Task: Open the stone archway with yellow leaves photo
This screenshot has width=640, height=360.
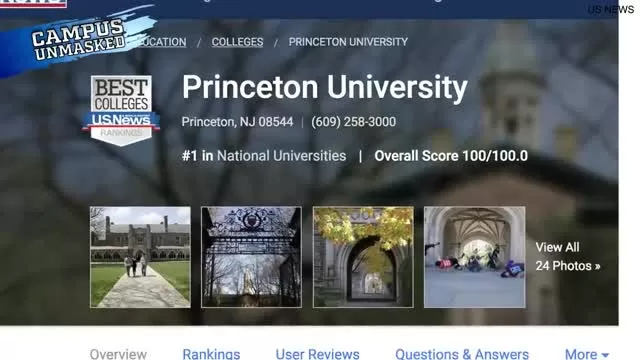Action: click(x=363, y=257)
